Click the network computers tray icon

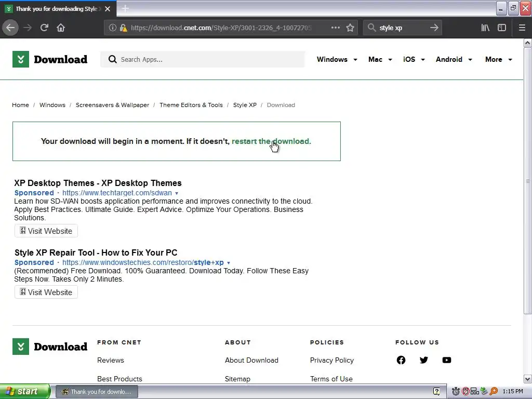[x=475, y=392]
